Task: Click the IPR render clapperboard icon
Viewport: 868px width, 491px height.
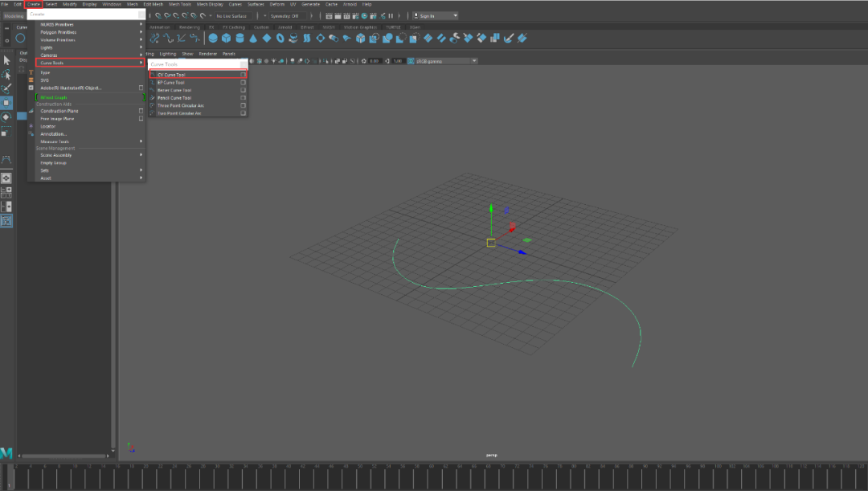Action: tap(346, 16)
